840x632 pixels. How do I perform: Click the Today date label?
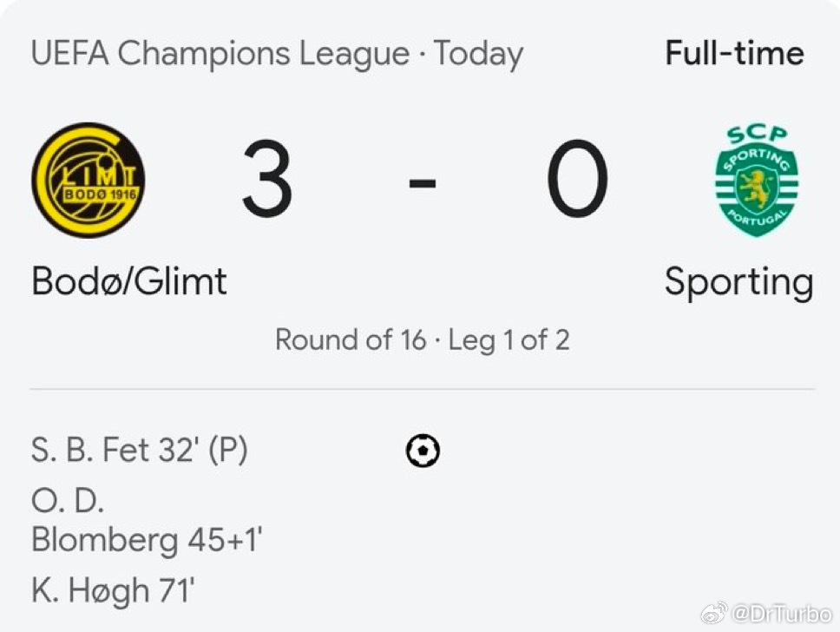coord(478,54)
